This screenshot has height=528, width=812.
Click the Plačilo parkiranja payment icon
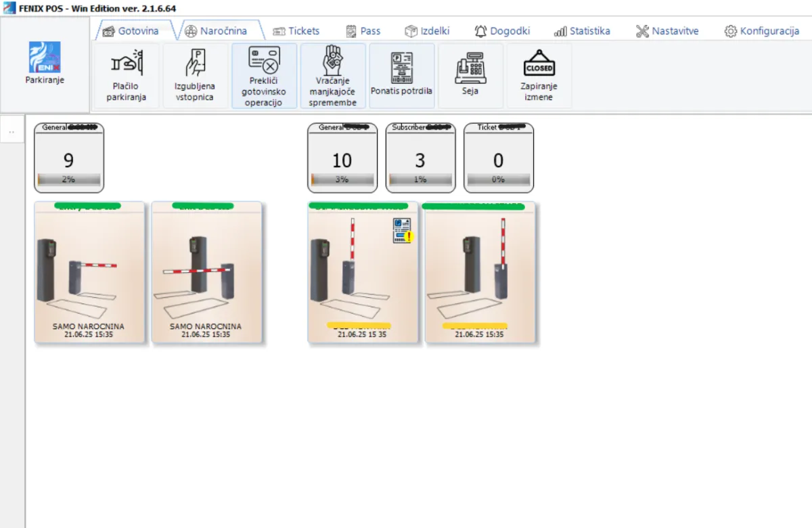coord(126,64)
